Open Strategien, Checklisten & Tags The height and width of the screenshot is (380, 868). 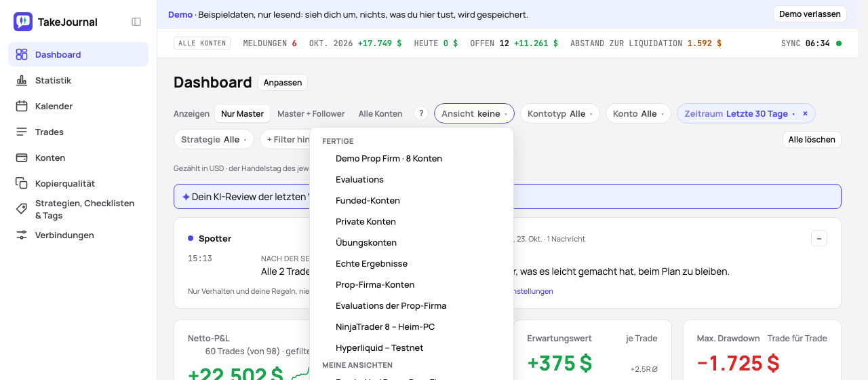pyautogui.click(x=78, y=209)
